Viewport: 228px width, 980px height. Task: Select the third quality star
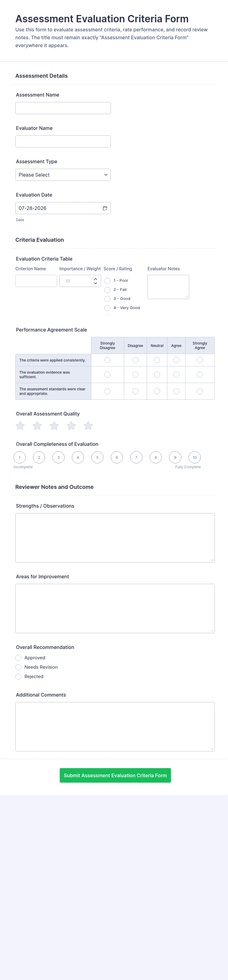(54, 426)
